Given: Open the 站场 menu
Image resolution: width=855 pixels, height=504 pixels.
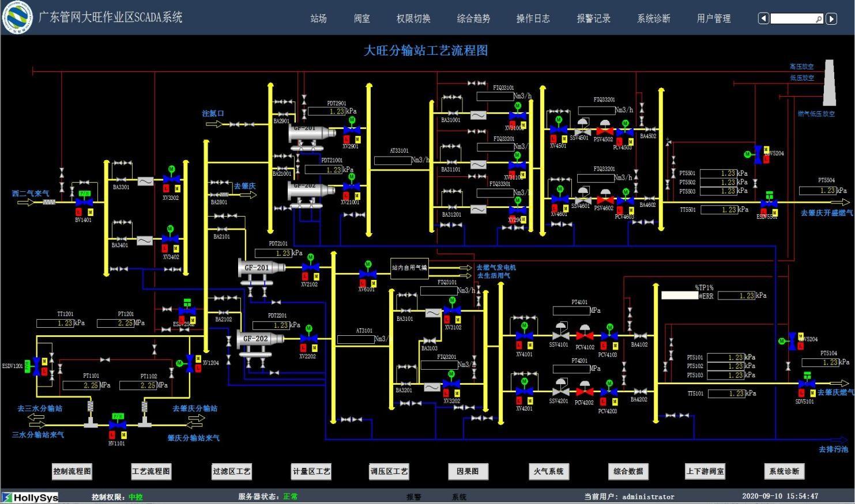Looking at the screenshot, I should click(318, 18).
